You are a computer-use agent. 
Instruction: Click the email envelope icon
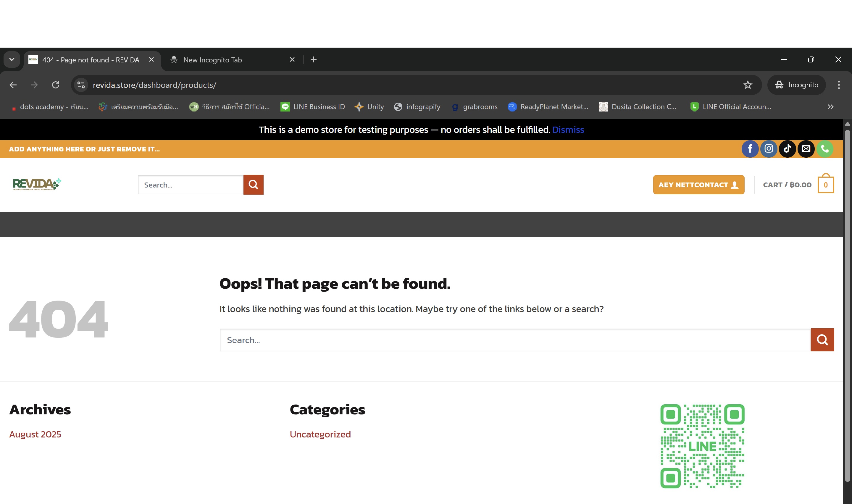click(x=806, y=149)
